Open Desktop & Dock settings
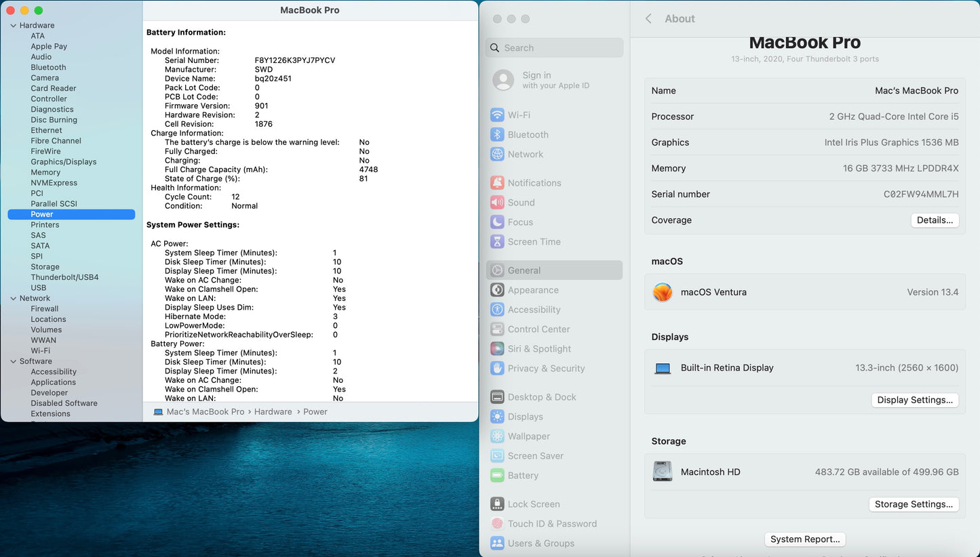 tap(541, 397)
